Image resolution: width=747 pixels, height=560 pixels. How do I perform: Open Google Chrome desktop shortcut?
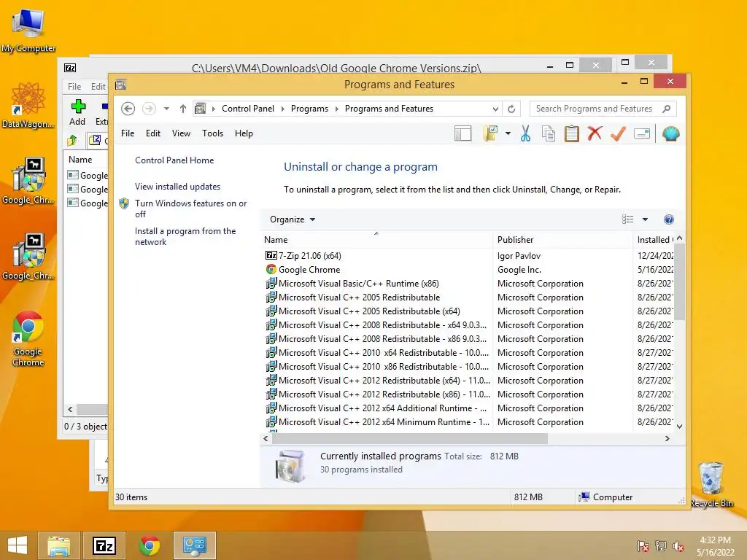point(28,338)
